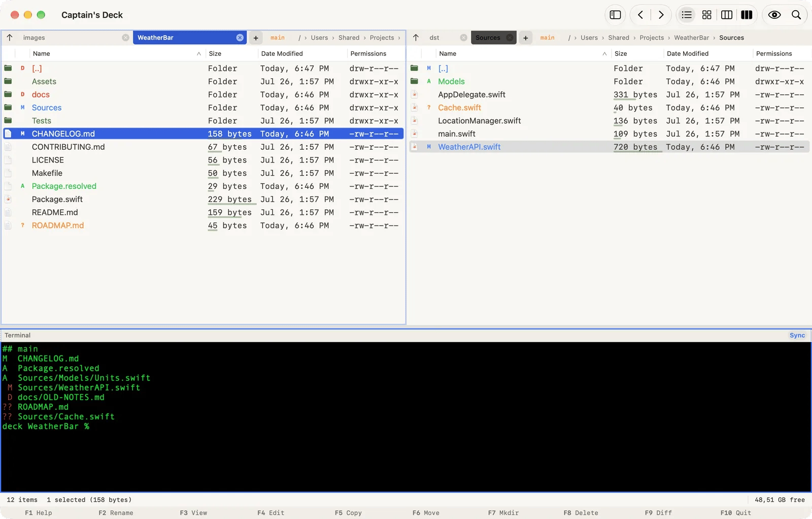
Task: Select the Models folder icon
Action: pos(414,81)
